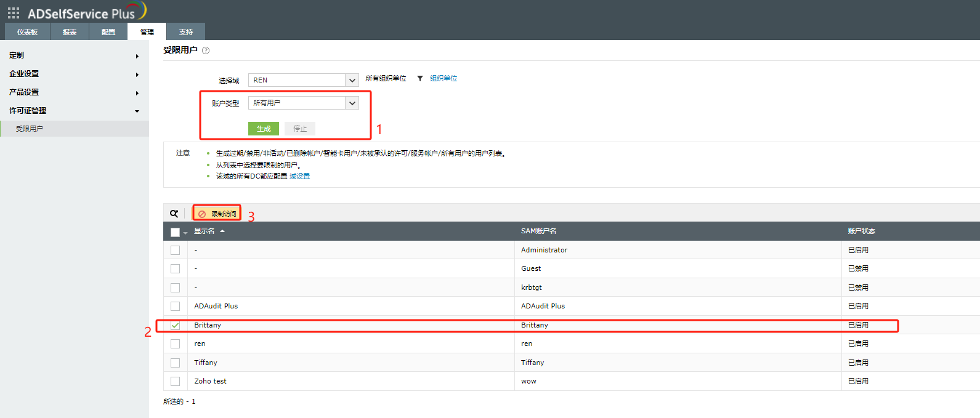Click the help icon beside 受限用户 title
This screenshot has width=980, height=418.
tap(206, 50)
